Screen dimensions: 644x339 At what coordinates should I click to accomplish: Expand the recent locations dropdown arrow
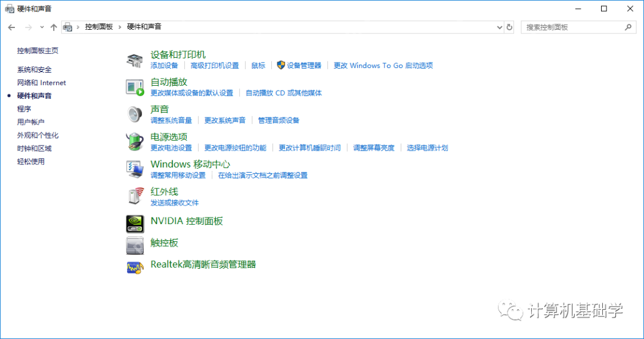pyautogui.click(x=42, y=27)
